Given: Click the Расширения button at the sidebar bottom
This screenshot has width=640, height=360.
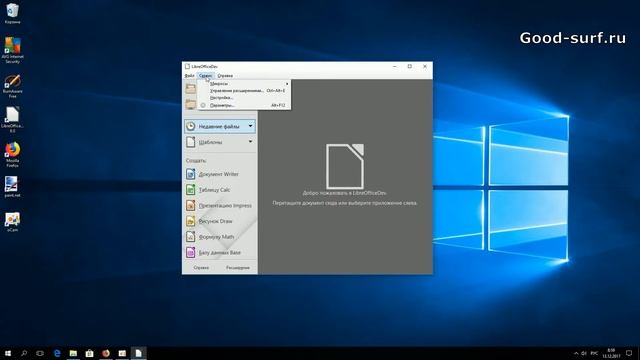Looking at the screenshot, I should [238, 268].
